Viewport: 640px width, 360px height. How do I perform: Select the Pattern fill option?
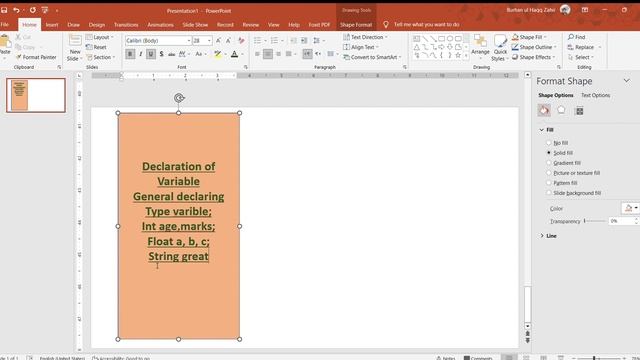562,183
